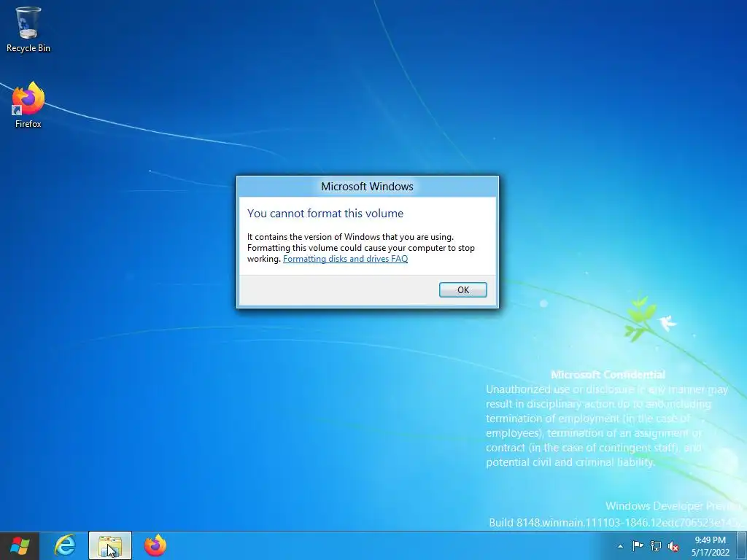Click the Microsoft Windows dialog title bar
The height and width of the screenshot is (560, 747).
368,186
